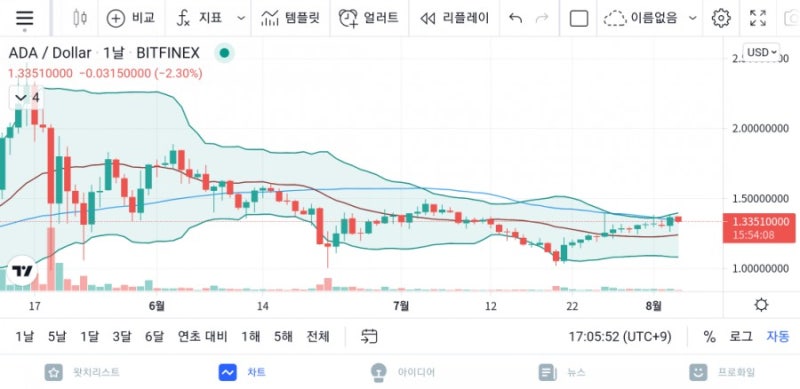Image resolution: width=800 pixels, height=389 pixels.
Task: Select the 3달 three-month range
Action: [x=122, y=336]
